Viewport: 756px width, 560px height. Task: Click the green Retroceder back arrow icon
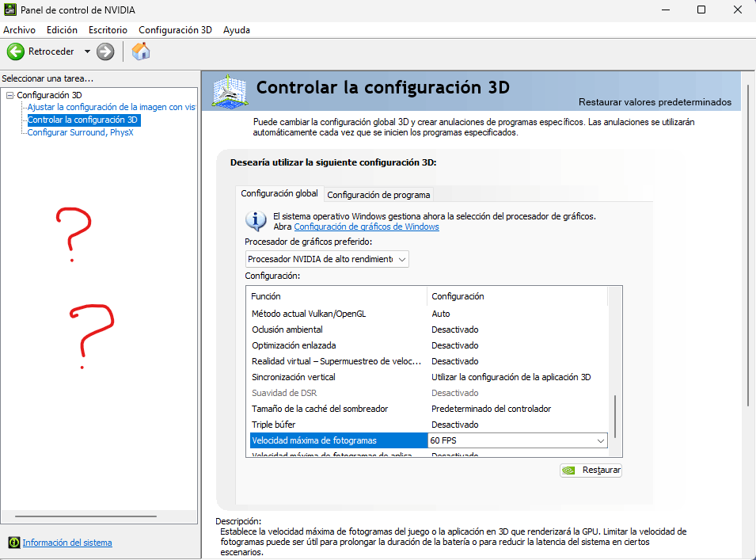[x=15, y=51]
